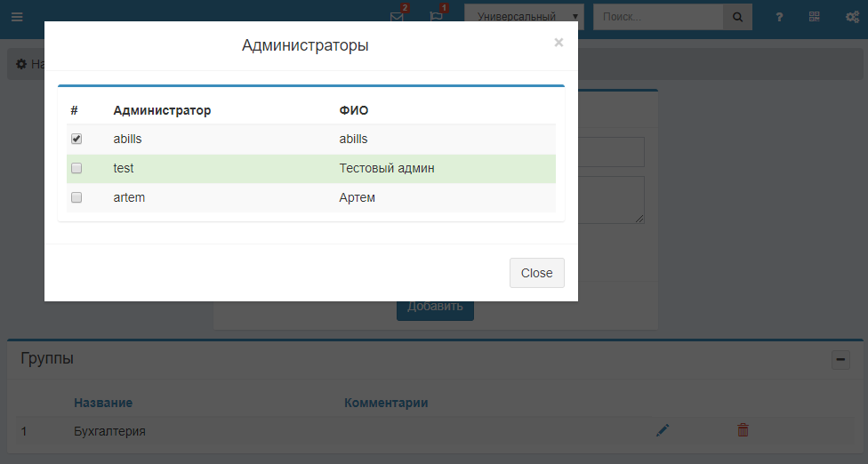Click the Добавить button
Viewport: 868px width, 464px height.
coord(435,307)
